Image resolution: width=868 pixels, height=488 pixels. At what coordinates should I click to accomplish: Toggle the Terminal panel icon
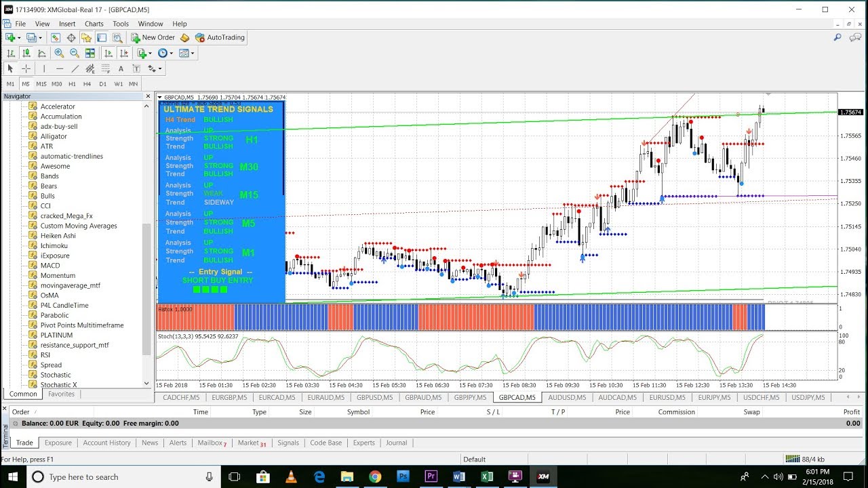(102, 38)
